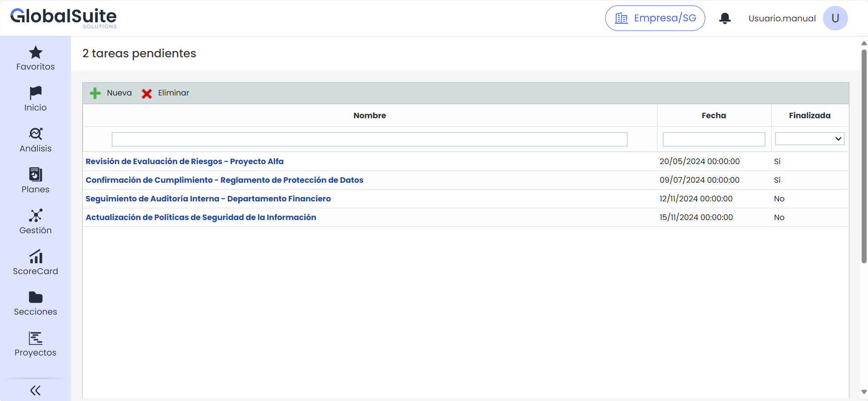The width and height of the screenshot is (868, 401).
Task: Click the notifications bell icon
Action: 725,18
